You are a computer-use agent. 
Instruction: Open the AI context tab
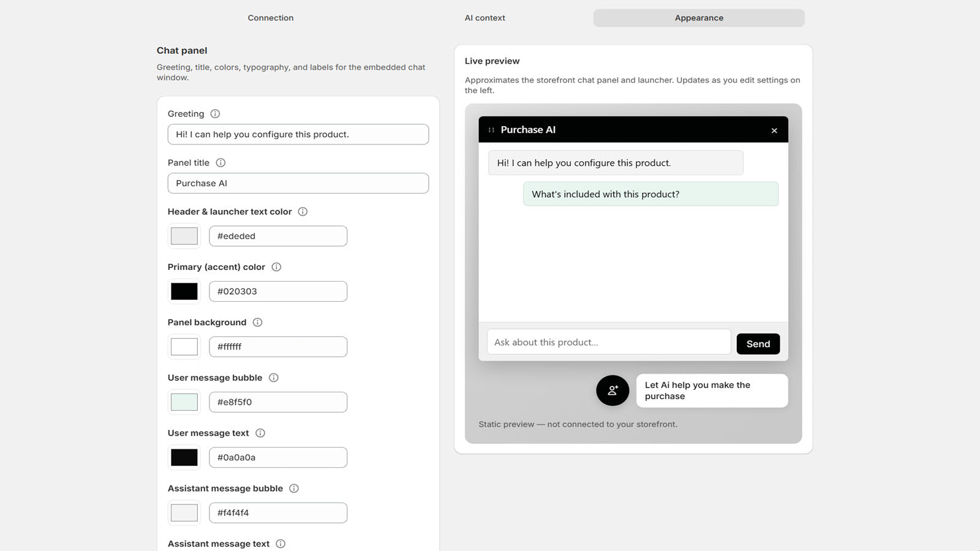[484, 18]
